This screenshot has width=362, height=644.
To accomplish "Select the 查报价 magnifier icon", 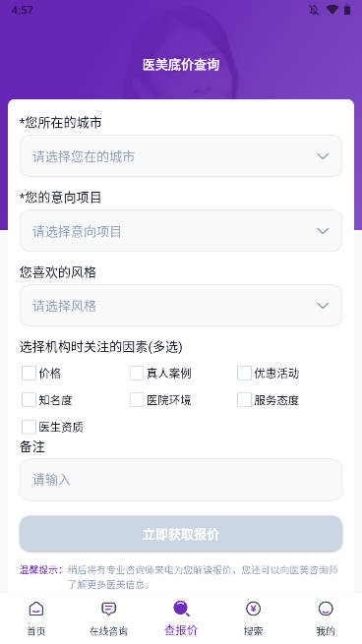I will pyautogui.click(x=181, y=609).
